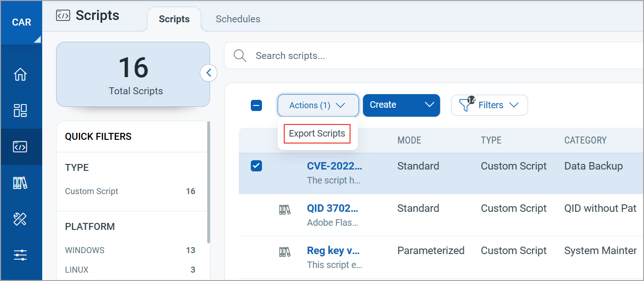
Task: Toggle the select-all checkbox in table header
Action: (256, 105)
